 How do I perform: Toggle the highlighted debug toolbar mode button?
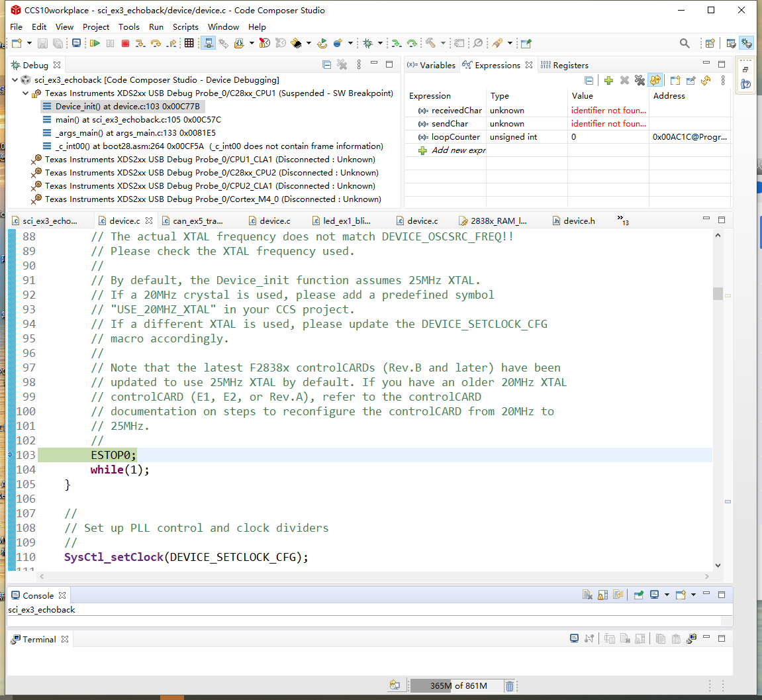209,44
